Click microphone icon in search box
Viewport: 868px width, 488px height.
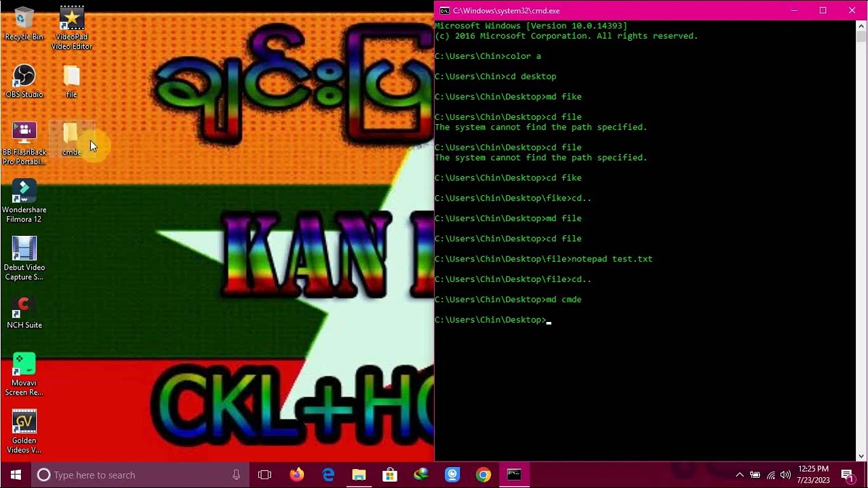coord(236,474)
